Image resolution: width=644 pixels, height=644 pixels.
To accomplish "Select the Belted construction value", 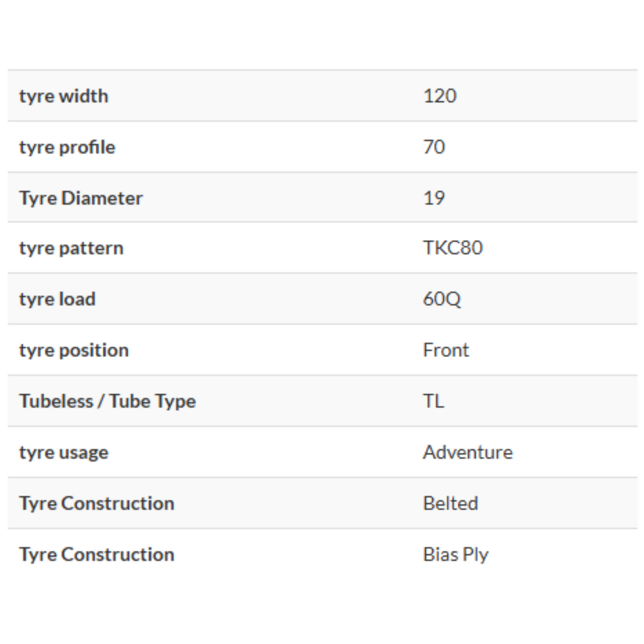I will (450, 504).
